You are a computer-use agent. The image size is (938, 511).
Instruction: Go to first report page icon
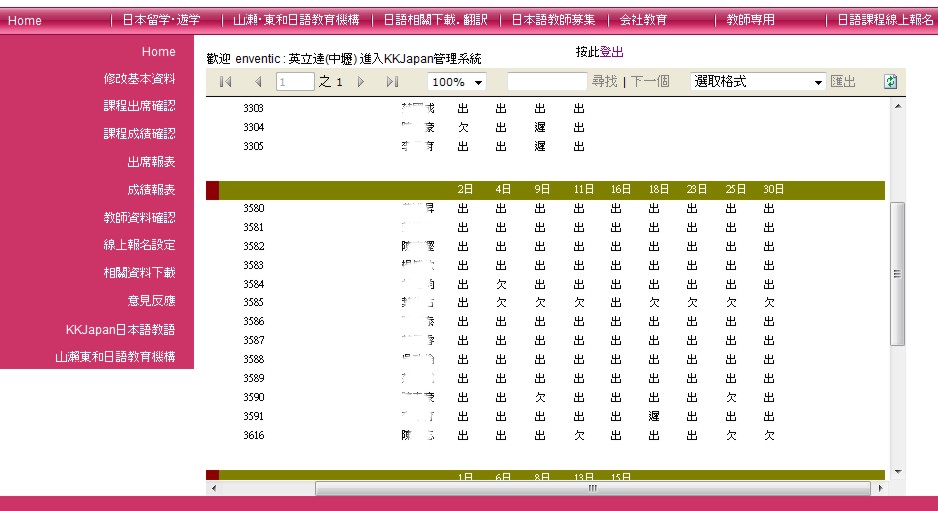pyautogui.click(x=226, y=81)
